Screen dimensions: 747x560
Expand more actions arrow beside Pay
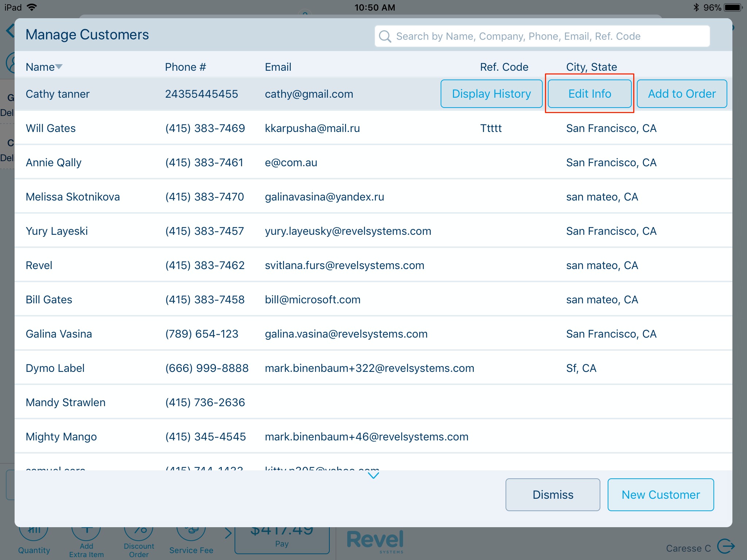tap(228, 533)
